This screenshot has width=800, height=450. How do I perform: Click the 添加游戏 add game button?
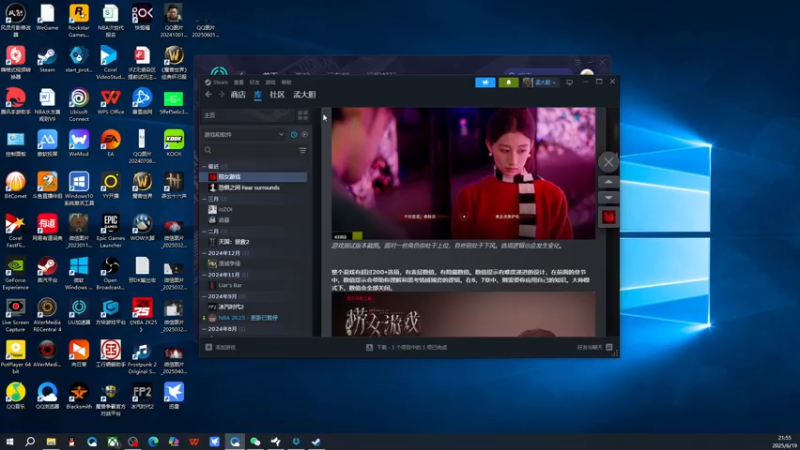tap(220, 347)
